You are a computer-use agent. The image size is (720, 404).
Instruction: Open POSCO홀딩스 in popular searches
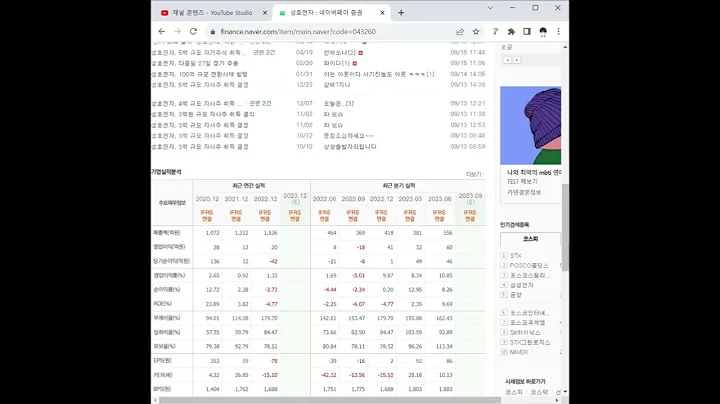pyautogui.click(x=529, y=265)
